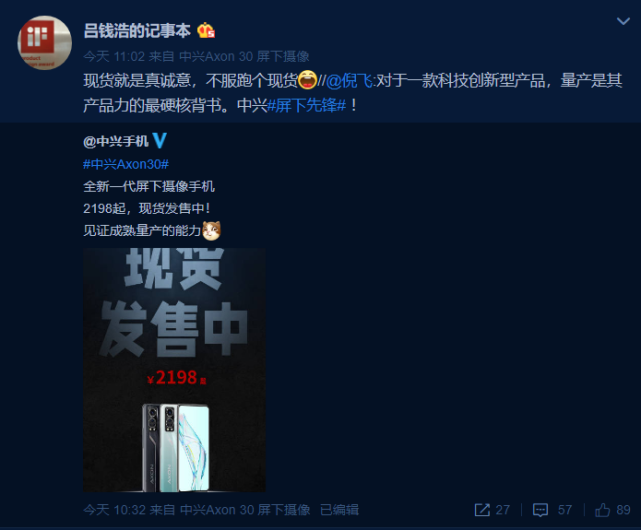Open the top 中兴Axon 30 屏下摄像 source link
Viewport: 641px width, 530px height.
point(244,56)
